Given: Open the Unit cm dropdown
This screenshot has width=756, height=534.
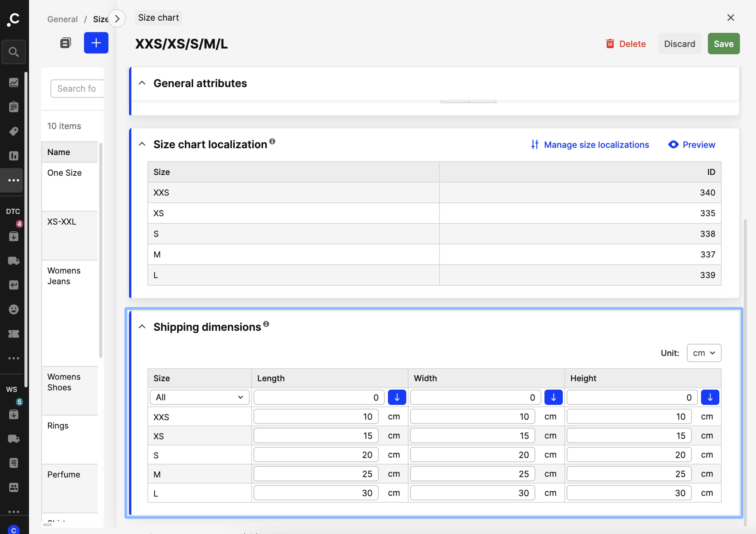Looking at the screenshot, I should coord(704,353).
